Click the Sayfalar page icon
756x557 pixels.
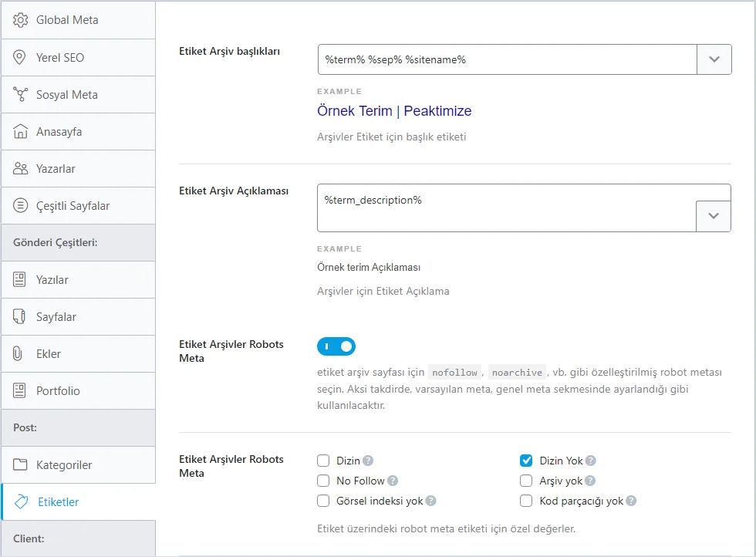tap(19, 317)
